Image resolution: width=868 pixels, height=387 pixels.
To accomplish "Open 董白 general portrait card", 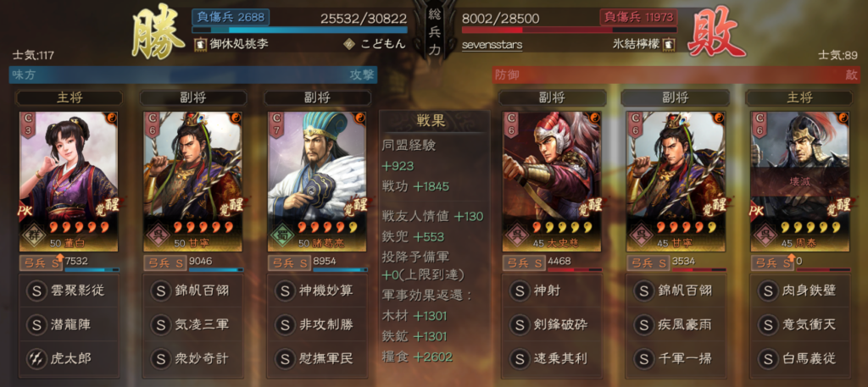I will coord(69,182).
